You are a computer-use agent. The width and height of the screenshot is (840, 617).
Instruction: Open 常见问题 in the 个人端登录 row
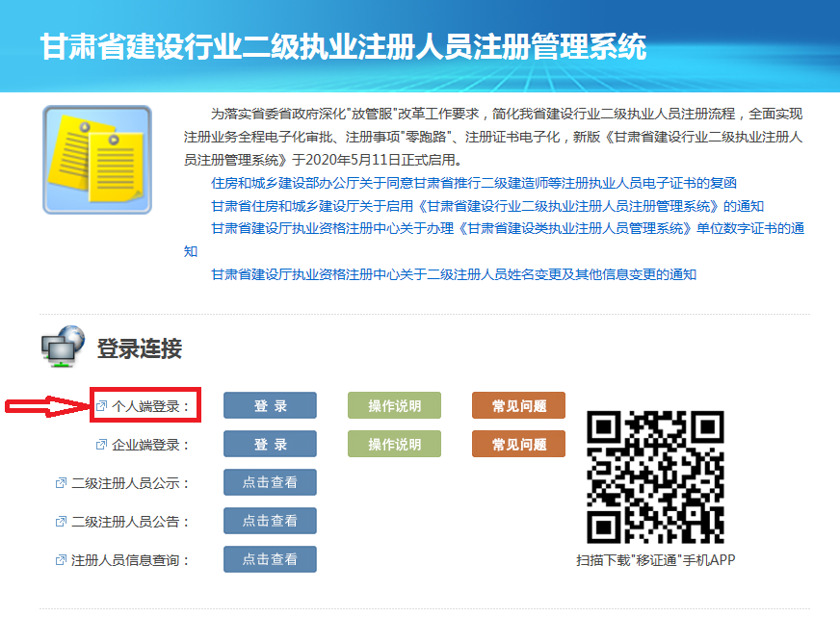click(518, 406)
